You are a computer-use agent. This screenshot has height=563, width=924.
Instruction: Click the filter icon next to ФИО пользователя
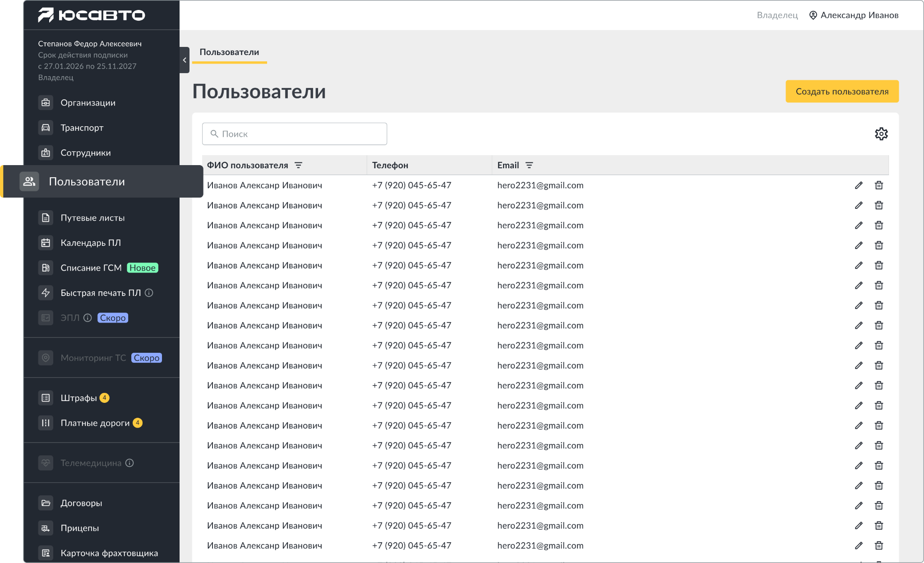(298, 165)
